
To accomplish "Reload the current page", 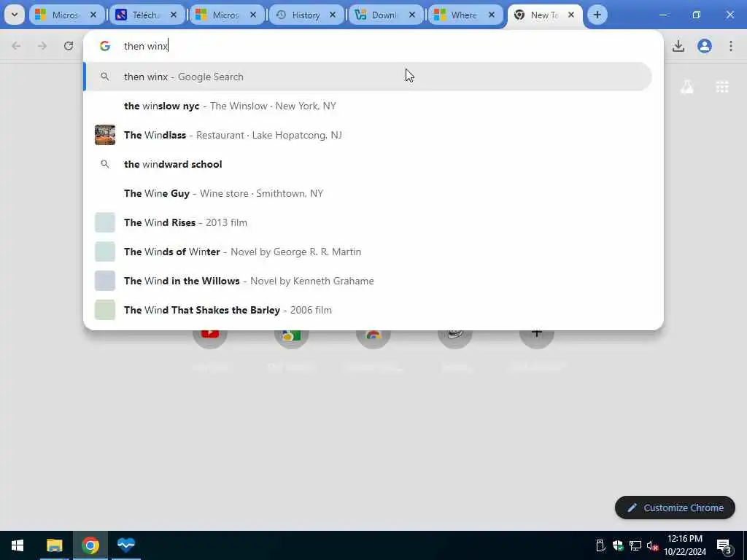I will 69,46.
